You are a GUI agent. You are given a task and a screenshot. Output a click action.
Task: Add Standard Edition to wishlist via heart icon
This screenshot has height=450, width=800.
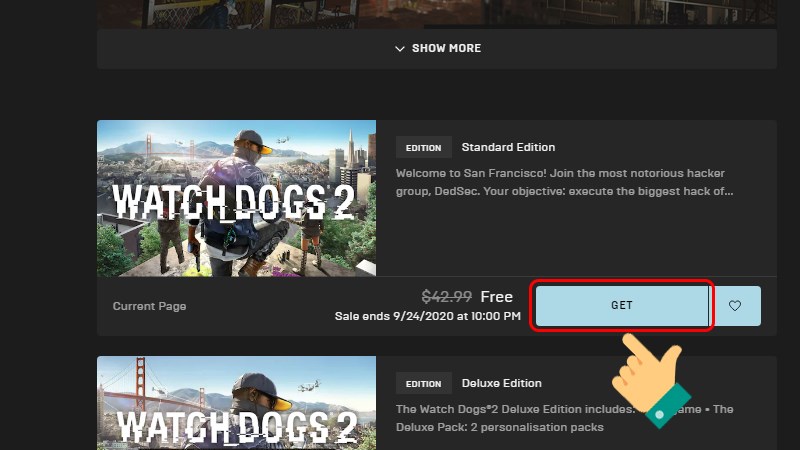coord(735,306)
